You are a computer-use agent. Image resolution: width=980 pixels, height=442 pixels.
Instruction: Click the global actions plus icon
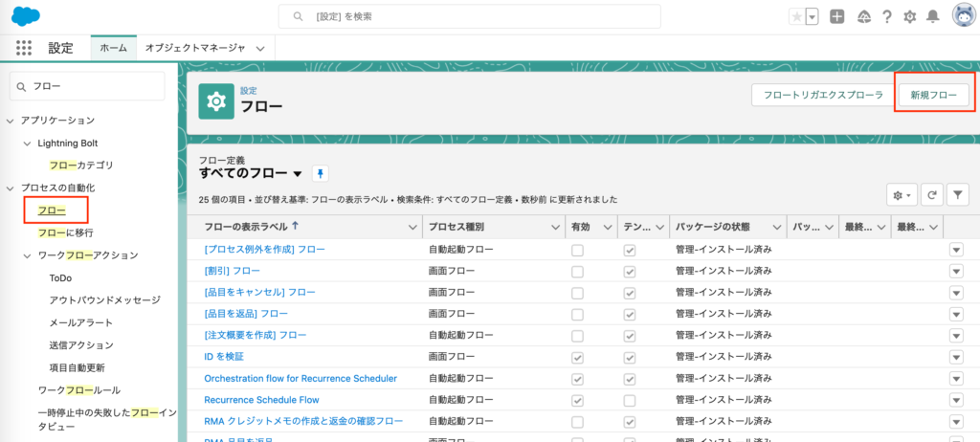(837, 16)
